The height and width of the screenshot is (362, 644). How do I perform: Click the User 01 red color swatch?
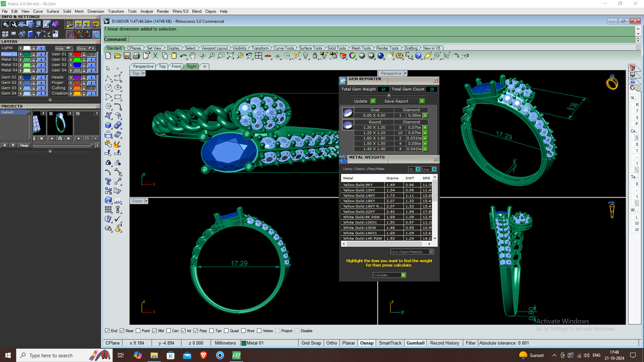tap(77, 54)
